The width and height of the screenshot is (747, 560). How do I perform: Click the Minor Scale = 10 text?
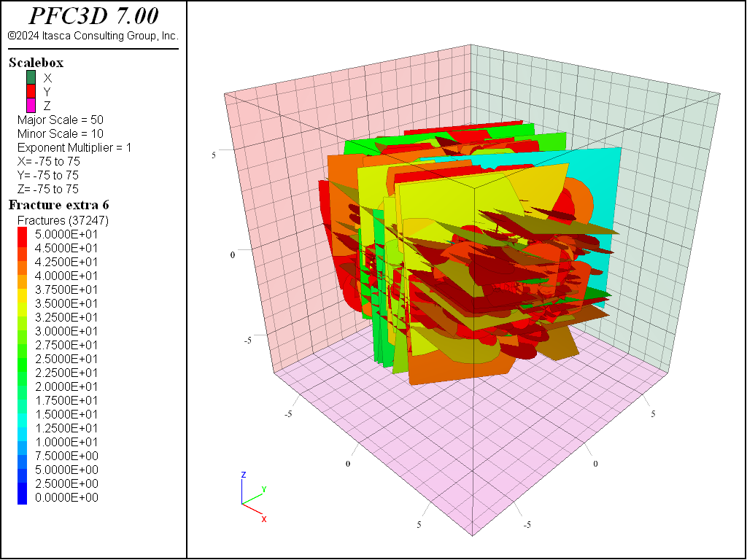pyautogui.click(x=62, y=133)
